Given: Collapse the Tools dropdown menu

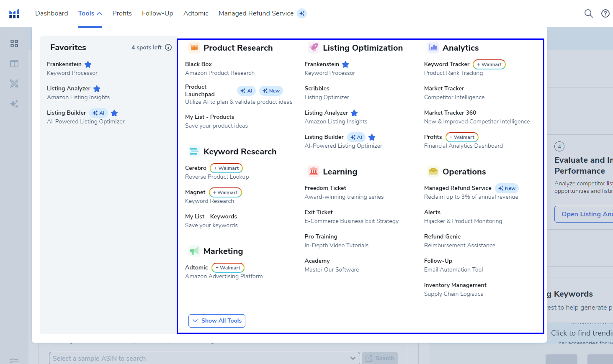Looking at the screenshot, I should click(90, 13).
